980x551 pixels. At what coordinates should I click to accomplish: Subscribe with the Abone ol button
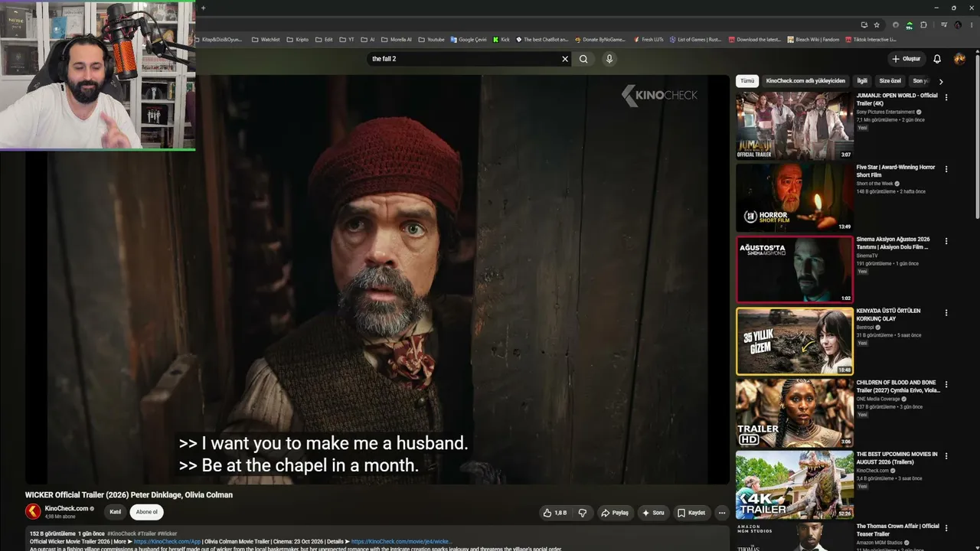tap(146, 512)
